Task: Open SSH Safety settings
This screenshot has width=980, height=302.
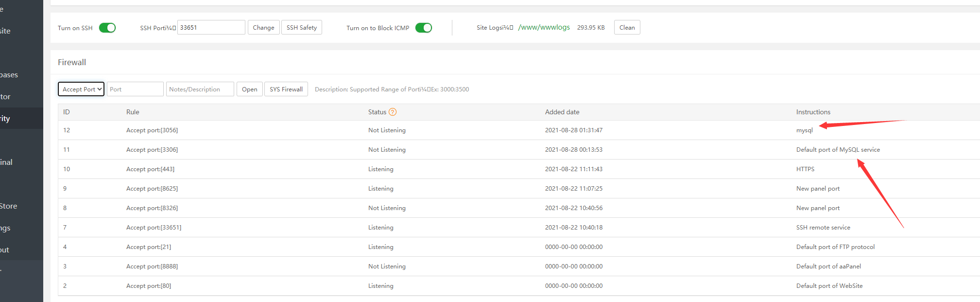Action: pyautogui.click(x=302, y=27)
